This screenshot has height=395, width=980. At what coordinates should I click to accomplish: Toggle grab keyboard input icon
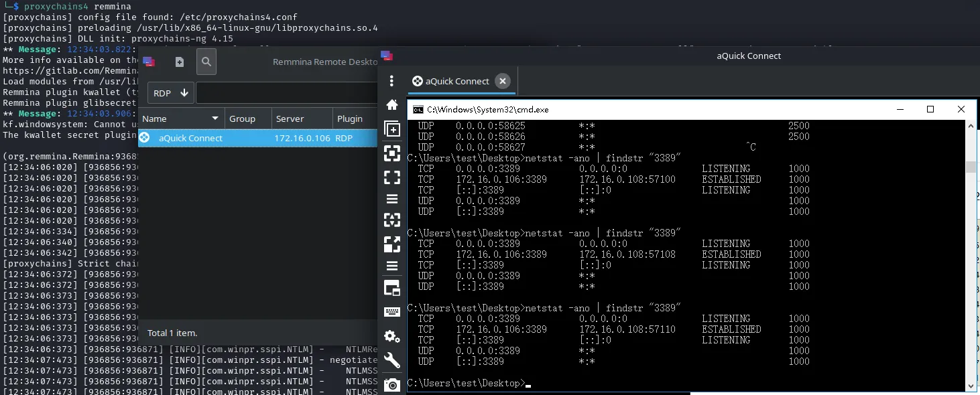coord(392,312)
